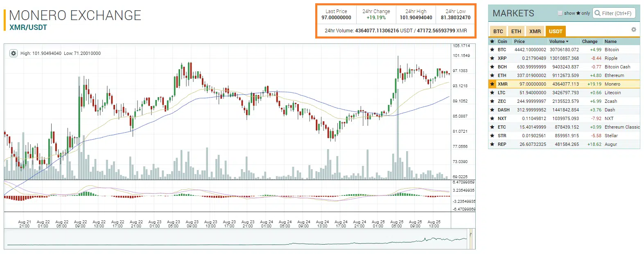Toggle favorite star for ETH row
Screen dimensions: 644x254
tap(492, 75)
